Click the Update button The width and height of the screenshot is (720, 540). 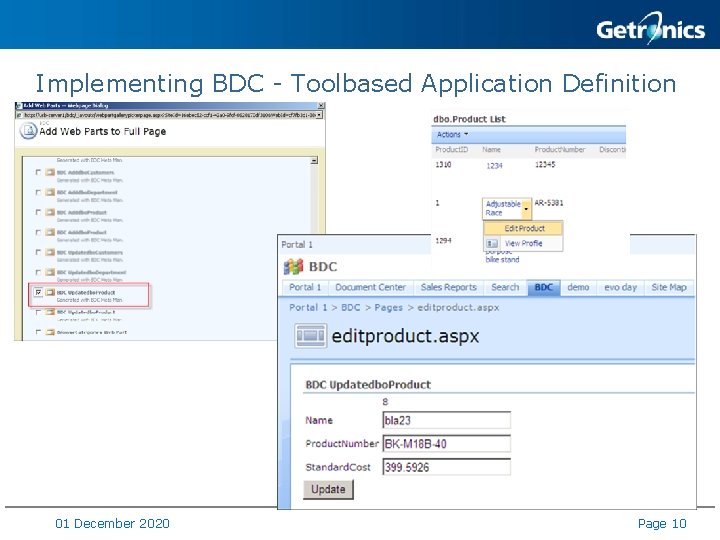[x=328, y=489]
